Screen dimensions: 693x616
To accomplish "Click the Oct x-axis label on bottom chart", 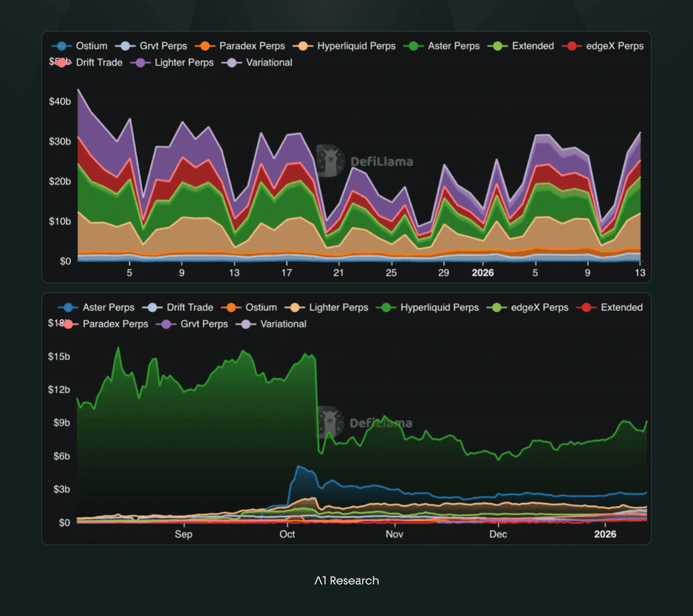I will [x=287, y=534].
